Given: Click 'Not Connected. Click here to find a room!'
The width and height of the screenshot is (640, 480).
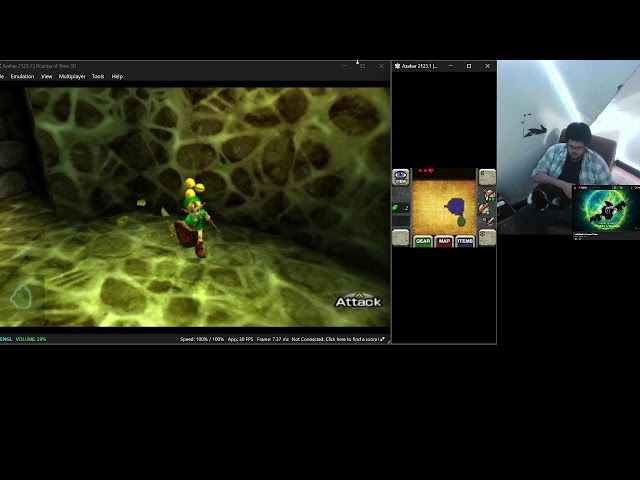Looking at the screenshot, I should click(x=338, y=339).
